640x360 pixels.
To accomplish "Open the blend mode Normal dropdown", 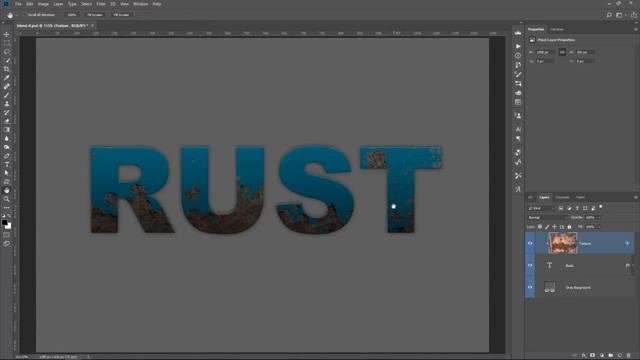I will click(547, 218).
